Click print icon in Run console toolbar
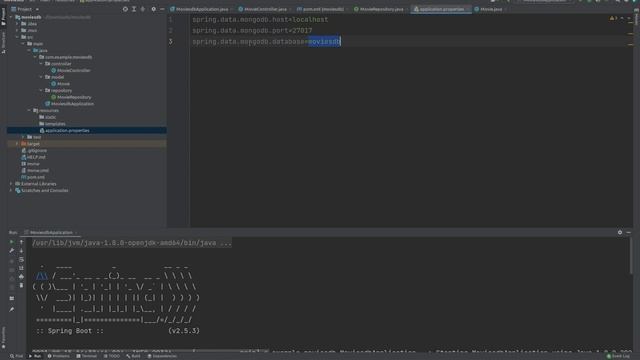This screenshot has width=640, height=360. [21, 277]
